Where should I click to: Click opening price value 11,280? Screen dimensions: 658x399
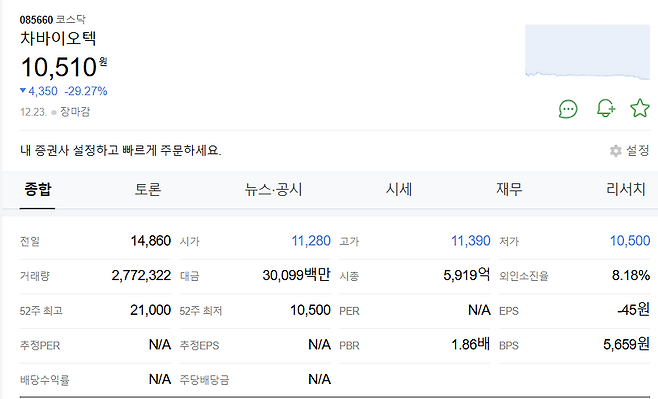(311, 241)
